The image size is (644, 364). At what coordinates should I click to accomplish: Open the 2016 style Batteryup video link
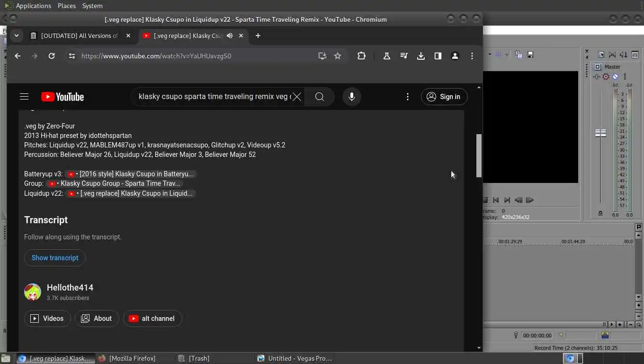tap(130, 174)
